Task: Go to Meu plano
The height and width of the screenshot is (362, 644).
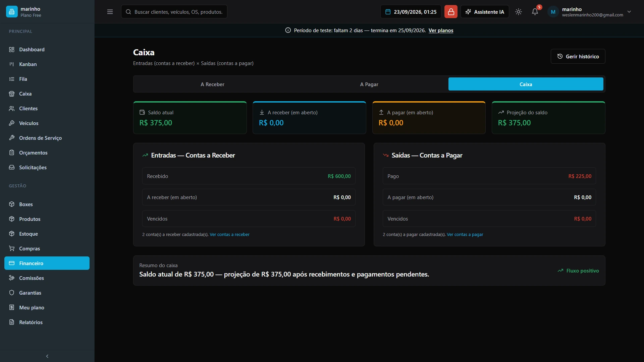Action: point(47,308)
